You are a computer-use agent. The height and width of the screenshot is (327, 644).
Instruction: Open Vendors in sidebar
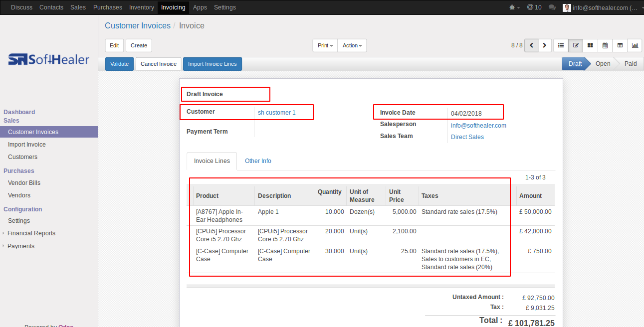point(19,195)
